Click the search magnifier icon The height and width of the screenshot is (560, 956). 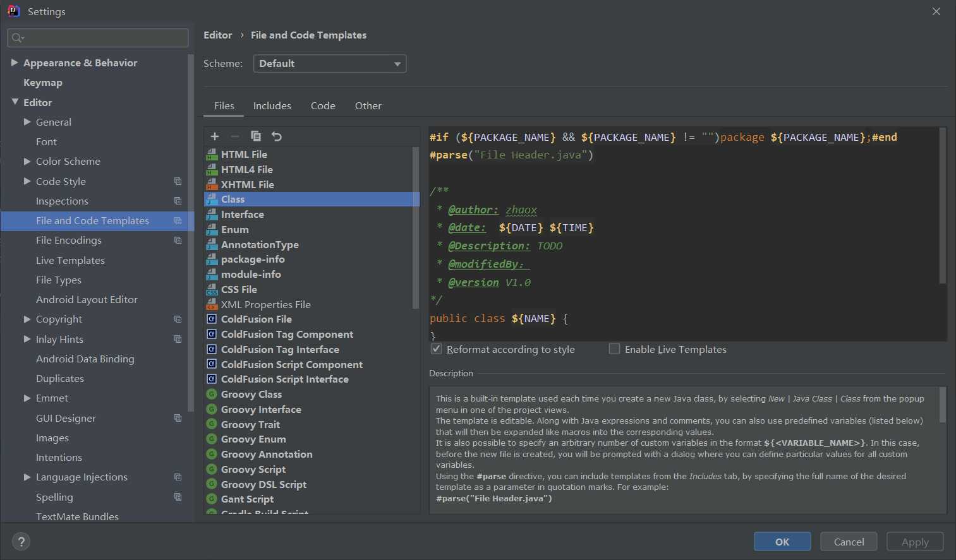[x=17, y=38]
